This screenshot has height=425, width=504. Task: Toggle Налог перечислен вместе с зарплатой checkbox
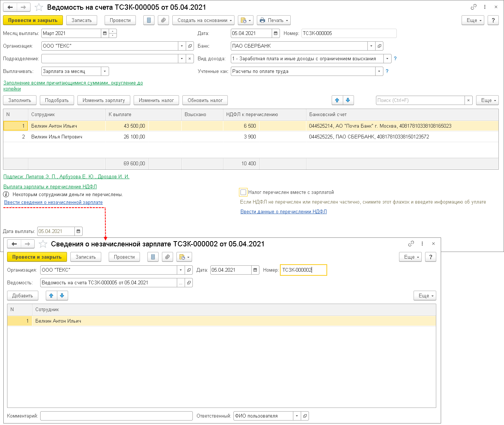coord(243,192)
